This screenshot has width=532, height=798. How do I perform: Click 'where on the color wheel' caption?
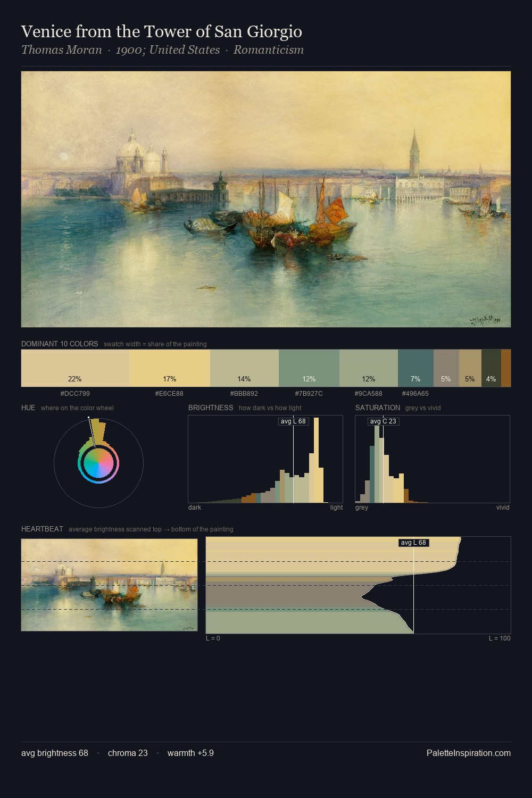[x=77, y=408]
